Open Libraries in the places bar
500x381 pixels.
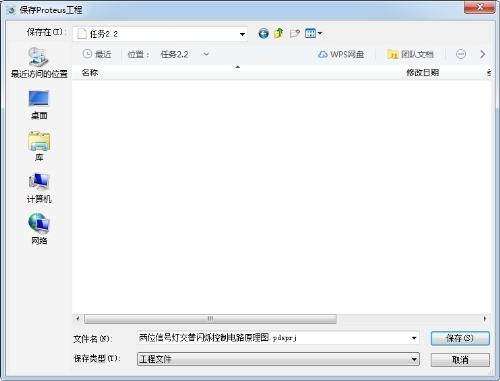click(x=39, y=147)
